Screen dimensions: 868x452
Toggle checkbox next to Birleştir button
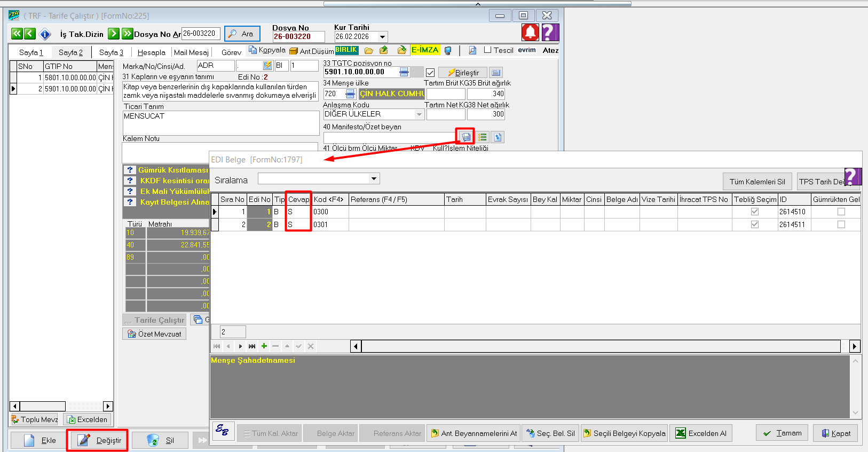point(430,73)
